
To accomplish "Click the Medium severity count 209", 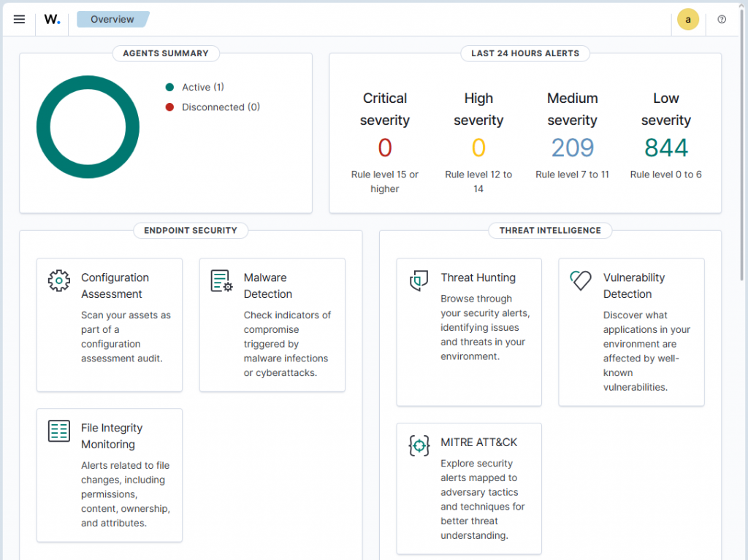I will pyautogui.click(x=573, y=148).
